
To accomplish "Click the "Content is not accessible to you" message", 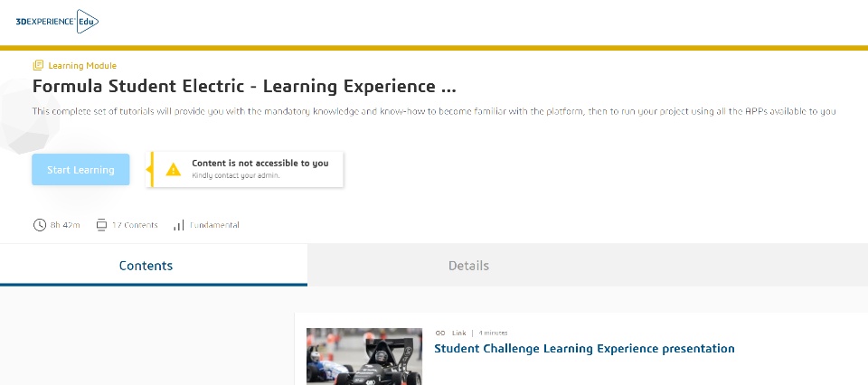I will 259,164.
